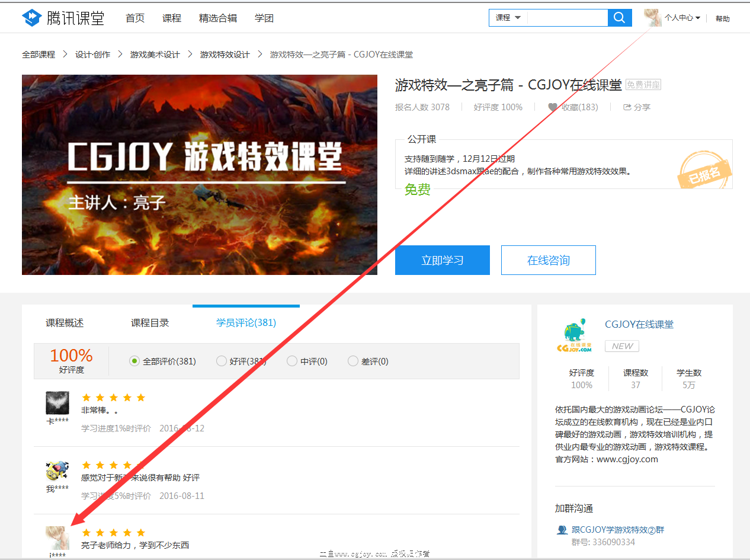Click the 在线咨询 button
The height and width of the screenshot is (560, 750).
pos(548,260)
